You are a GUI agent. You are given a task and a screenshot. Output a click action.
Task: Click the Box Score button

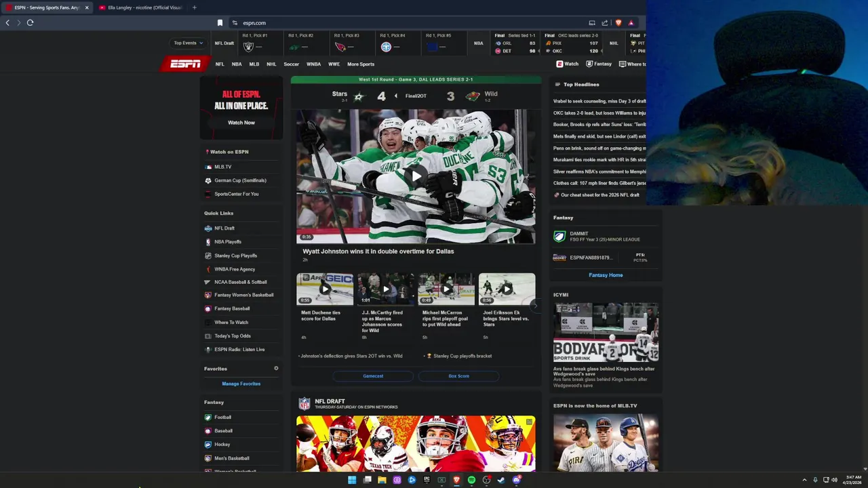tap(458, 376)
